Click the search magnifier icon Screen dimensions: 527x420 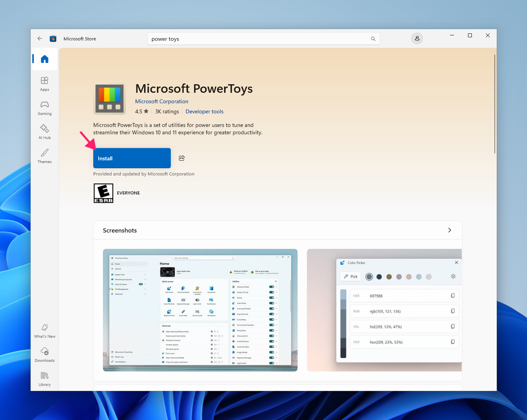point(373,39)
